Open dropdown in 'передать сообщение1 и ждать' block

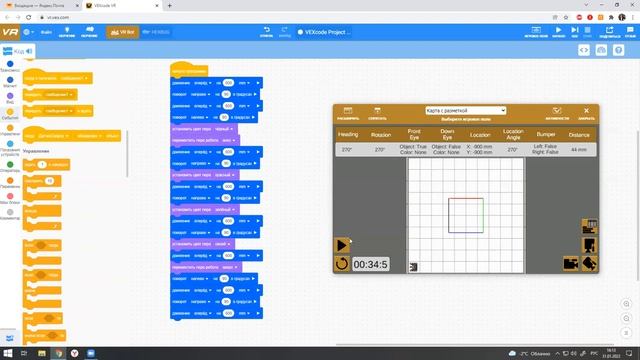[59, 111]
